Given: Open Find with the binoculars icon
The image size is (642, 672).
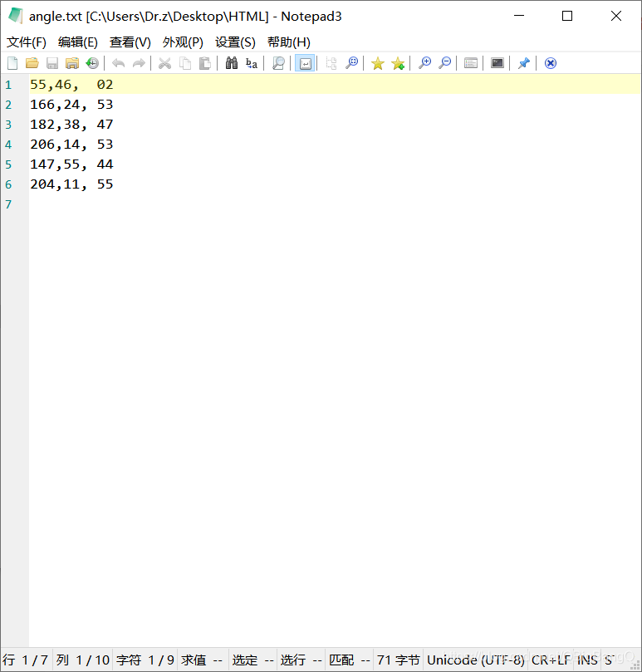Looking at the screenshot, I should (232, 63).
